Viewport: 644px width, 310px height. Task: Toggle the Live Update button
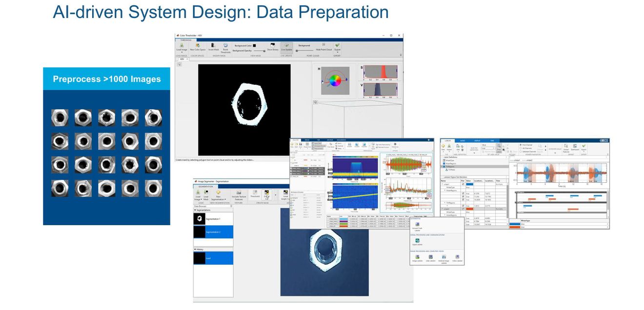[286, 47]
